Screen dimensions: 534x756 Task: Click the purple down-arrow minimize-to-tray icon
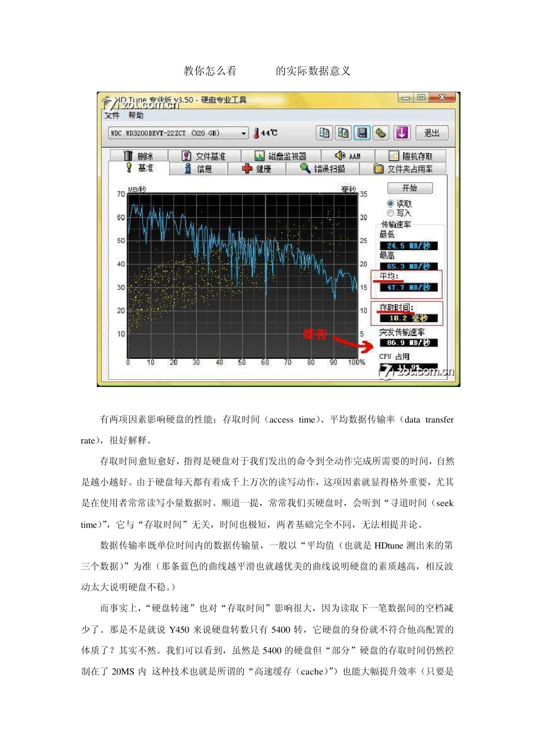(401, 133)
